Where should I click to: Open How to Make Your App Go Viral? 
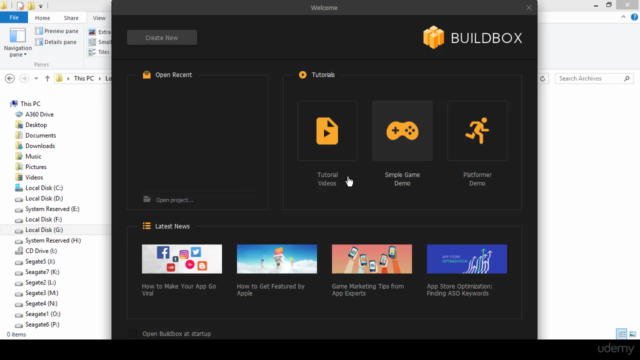179,290
